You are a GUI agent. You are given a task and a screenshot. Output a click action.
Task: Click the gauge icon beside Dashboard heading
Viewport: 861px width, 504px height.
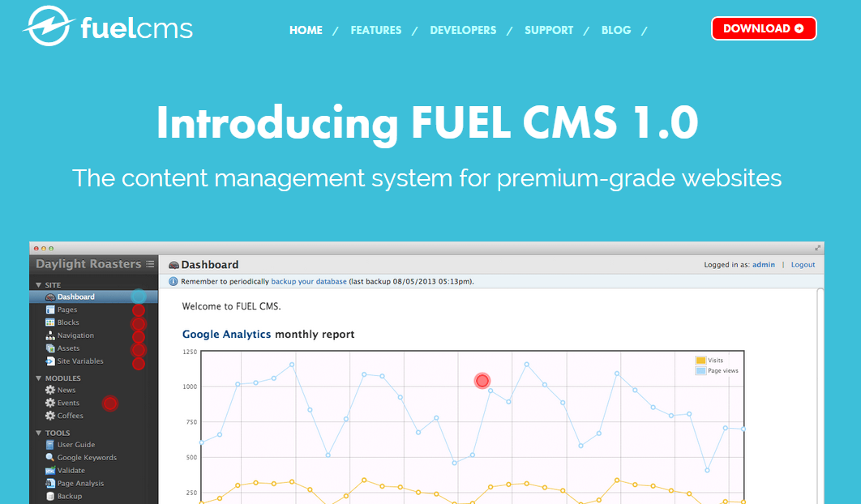[173, 265]
